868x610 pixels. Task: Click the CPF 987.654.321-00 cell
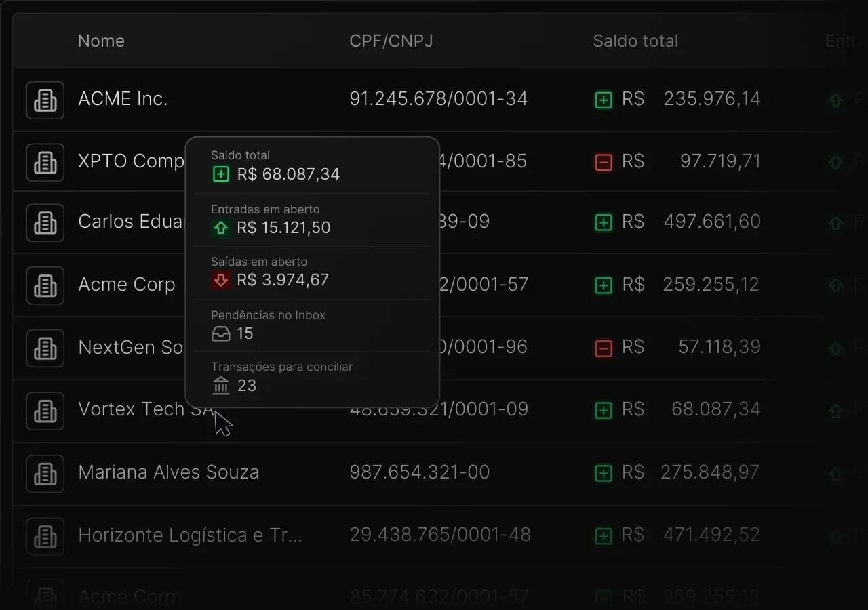pyautogui.click(x=419, y=472)
